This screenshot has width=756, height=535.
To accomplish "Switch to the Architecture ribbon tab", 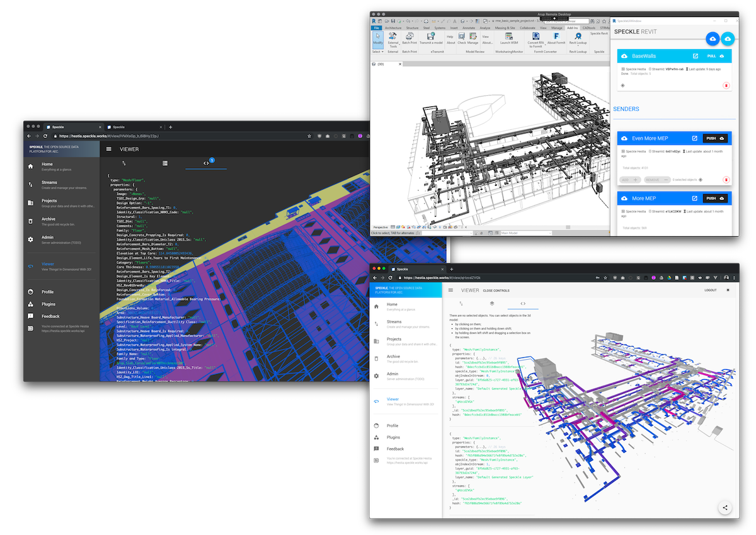I will click(393, 28).
